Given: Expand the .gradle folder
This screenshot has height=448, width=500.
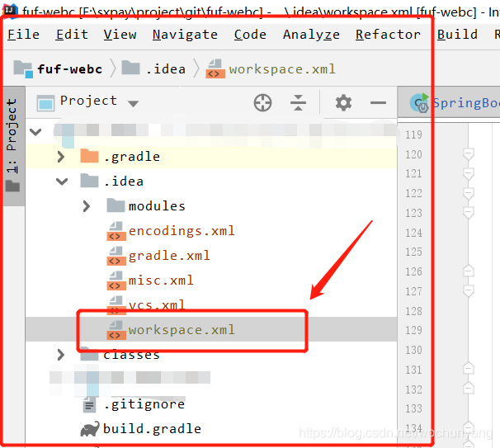Looking at the screenshot, I should (61, 157).
